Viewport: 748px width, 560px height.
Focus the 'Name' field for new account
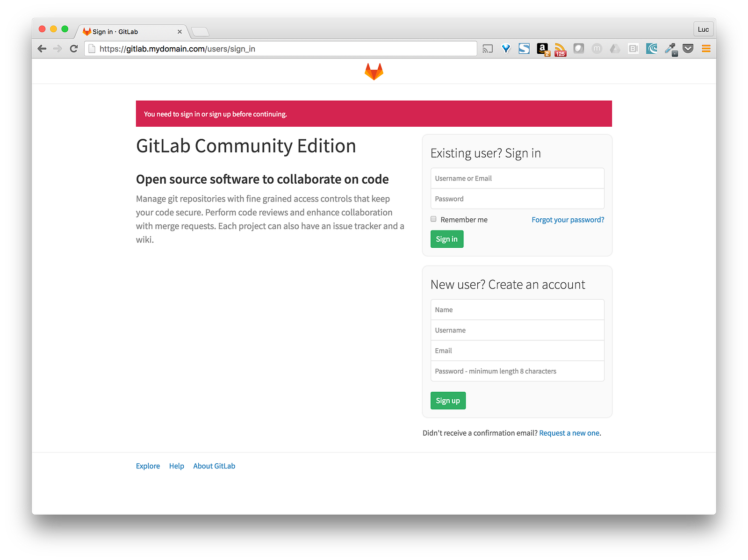(518, 309)
